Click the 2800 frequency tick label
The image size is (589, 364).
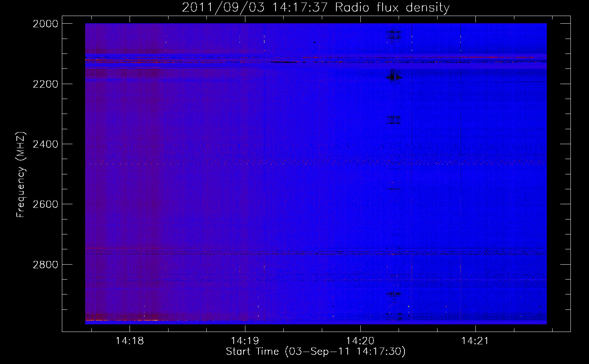pos(46,264)
